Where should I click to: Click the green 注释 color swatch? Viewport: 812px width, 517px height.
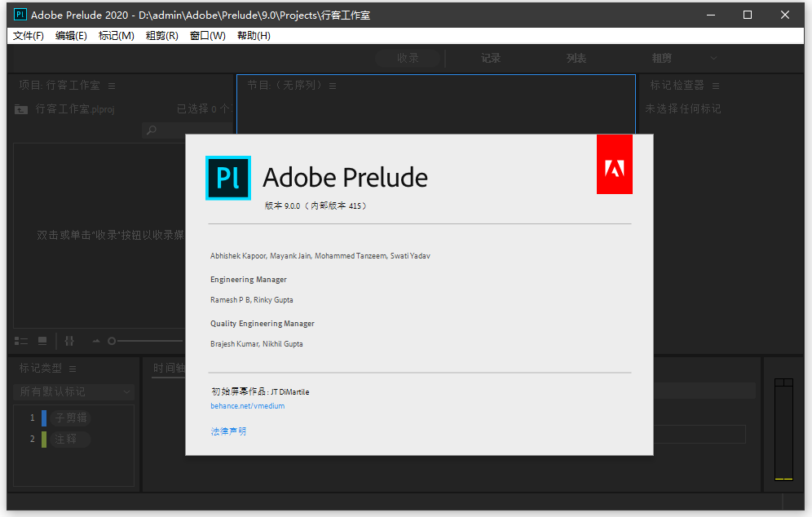click(44, 440)
